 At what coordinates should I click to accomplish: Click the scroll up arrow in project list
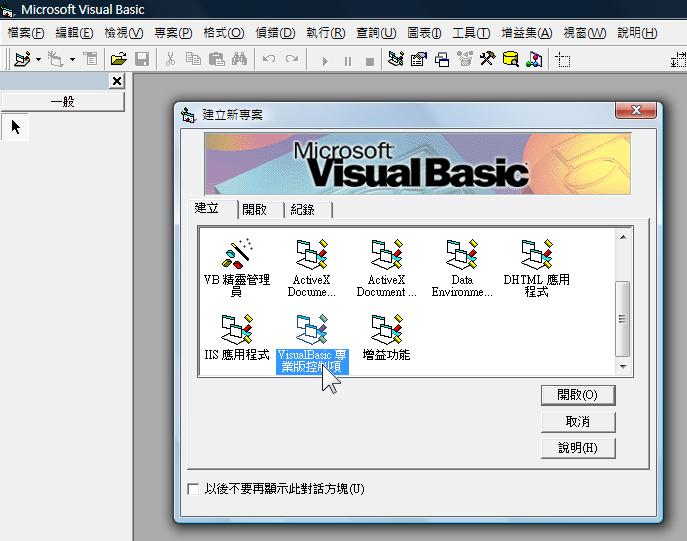coord(623,237)
